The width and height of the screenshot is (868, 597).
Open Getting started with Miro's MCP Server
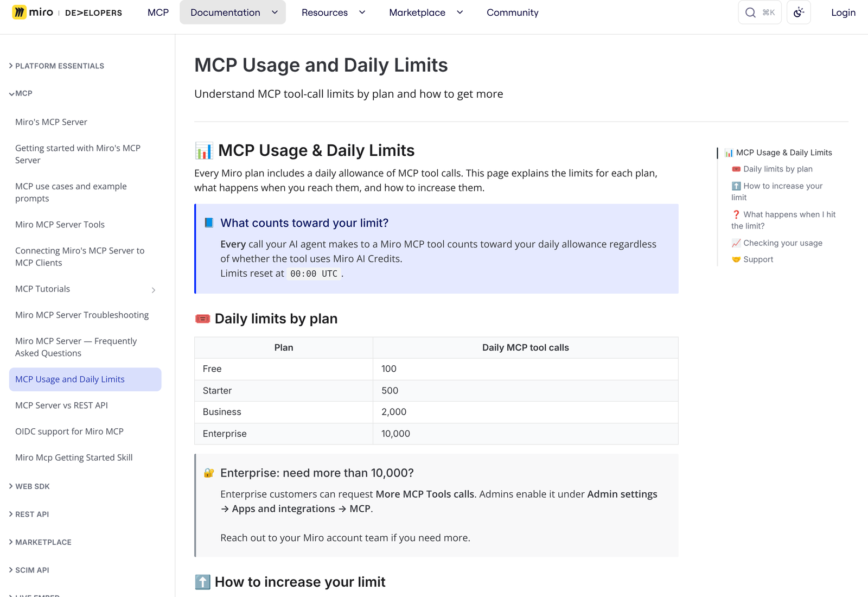78,154
